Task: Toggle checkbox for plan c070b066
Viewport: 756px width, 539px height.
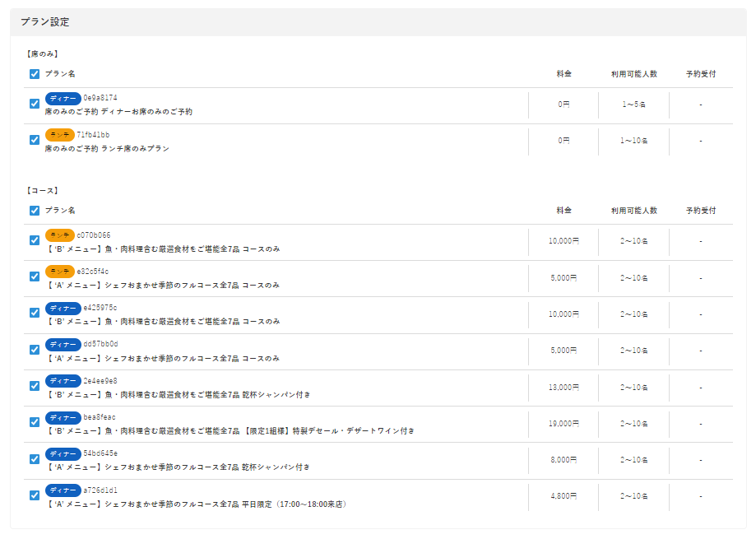Action: 35,240
